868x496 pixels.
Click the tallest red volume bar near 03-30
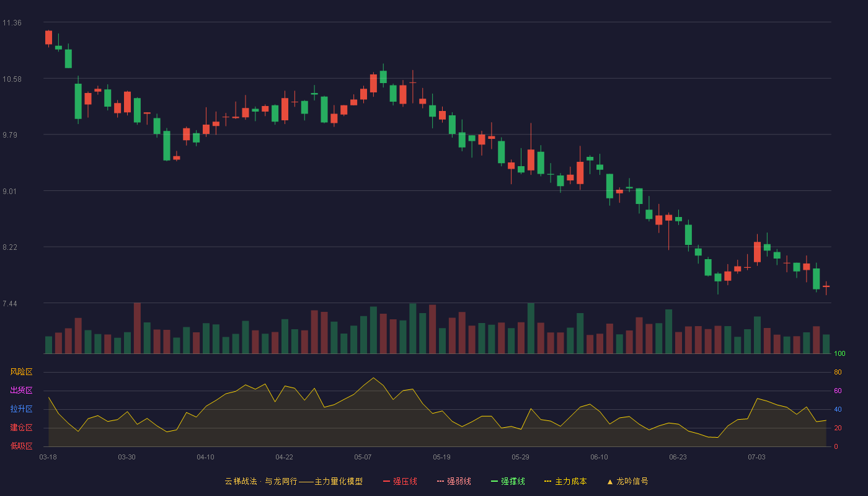pyautogui.click(x=137, y=328)
